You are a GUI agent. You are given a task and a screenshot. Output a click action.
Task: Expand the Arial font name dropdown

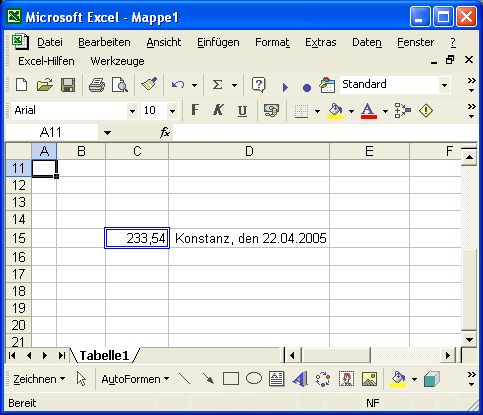[132, 111]
